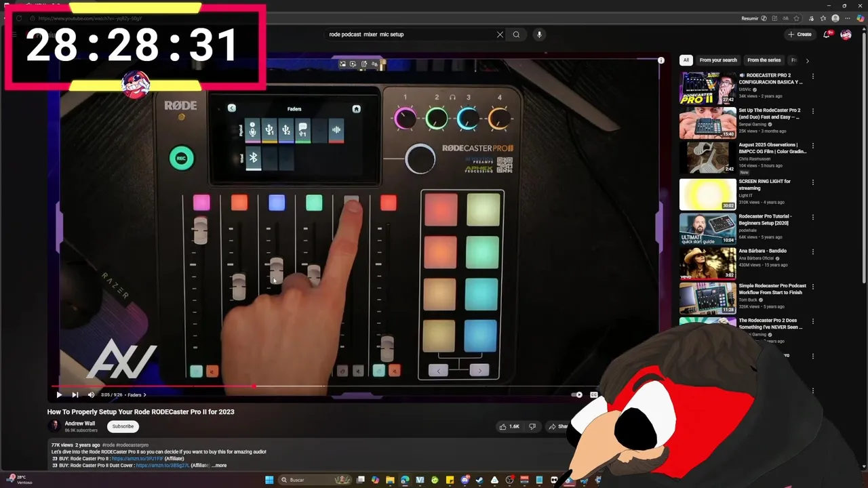Expand the Faders chapter list
The height and width of the screenshot is (488, 868).
click(136, 394)
